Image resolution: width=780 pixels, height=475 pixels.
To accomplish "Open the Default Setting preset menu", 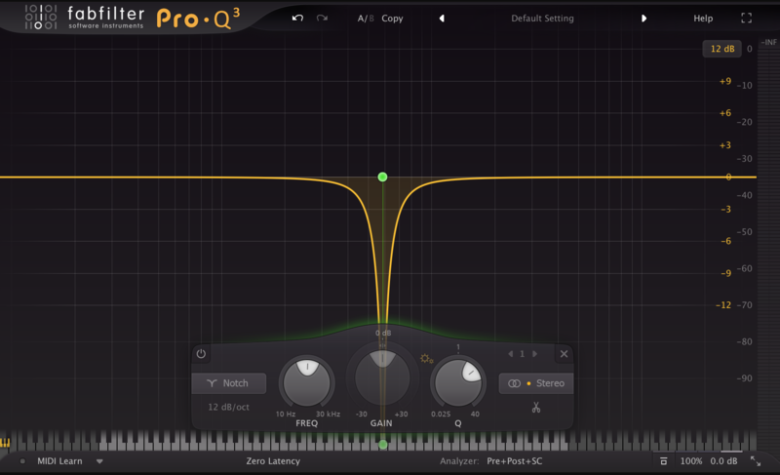I will [x=542, y=18].
